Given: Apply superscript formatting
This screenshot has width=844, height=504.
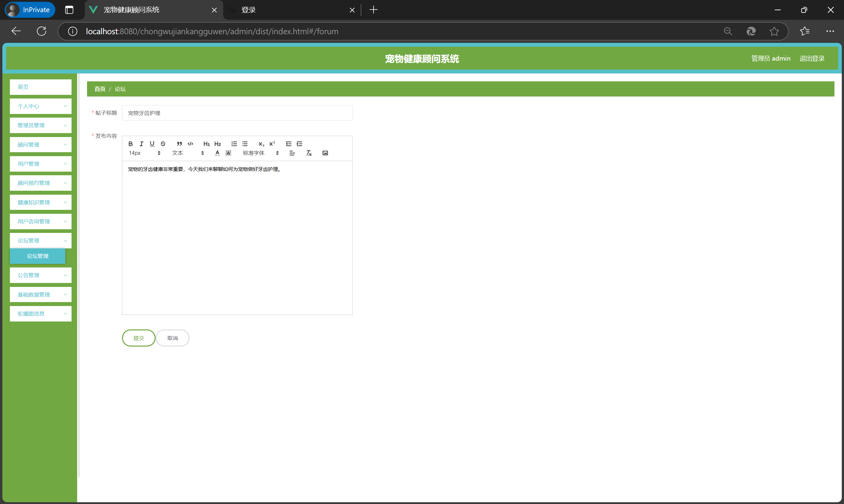Looking at the screenshot, I should coord(272,144).
